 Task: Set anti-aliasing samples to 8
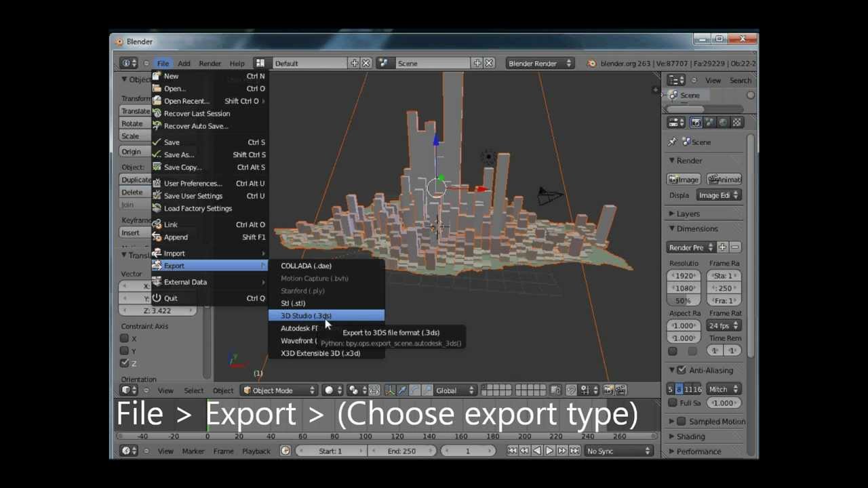click(677, 389)
